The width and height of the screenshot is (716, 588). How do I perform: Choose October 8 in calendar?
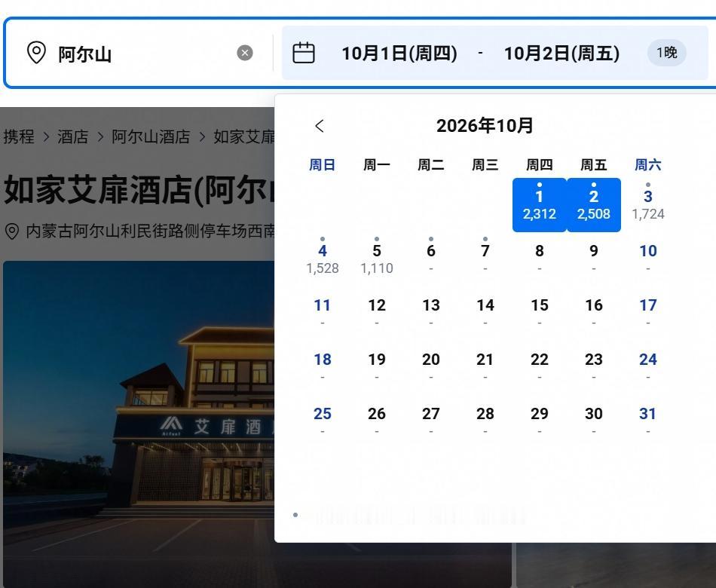[540, 259]
